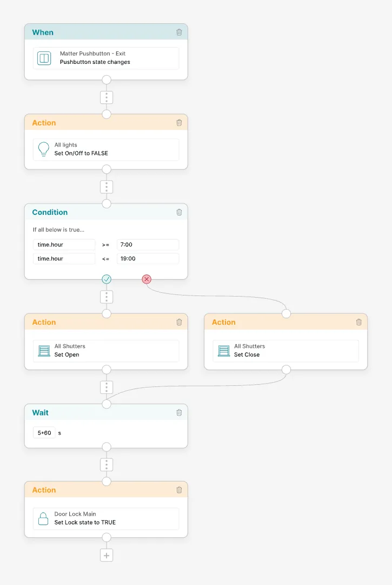Select the Matter Pushbutton - Exit trigger

(106, 58)
